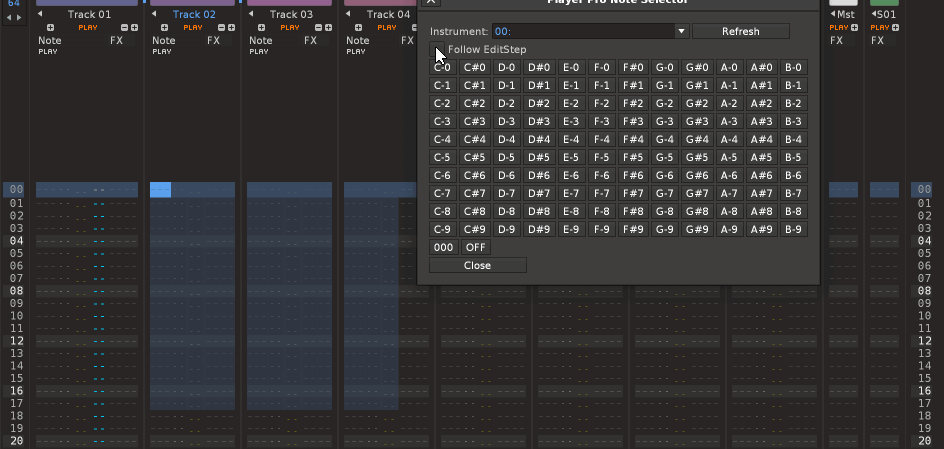Collapse Track 02 using its header arrow
Image resolution: width=944 pixels, height=449 pixels.
(x=151, y=15)
